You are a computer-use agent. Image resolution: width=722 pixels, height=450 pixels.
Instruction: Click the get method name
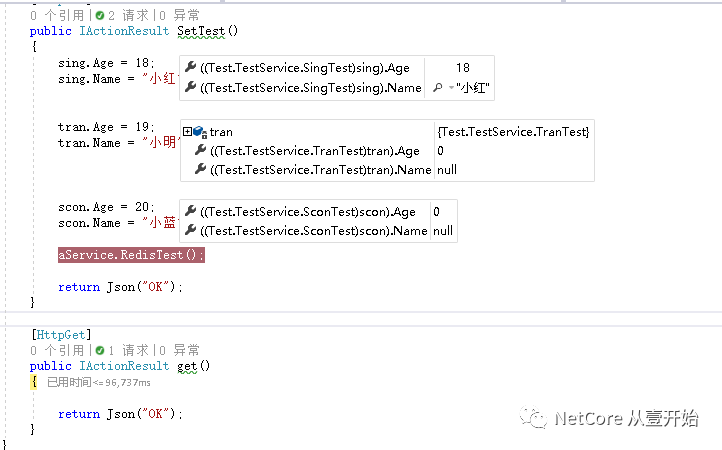coord(187,366)
